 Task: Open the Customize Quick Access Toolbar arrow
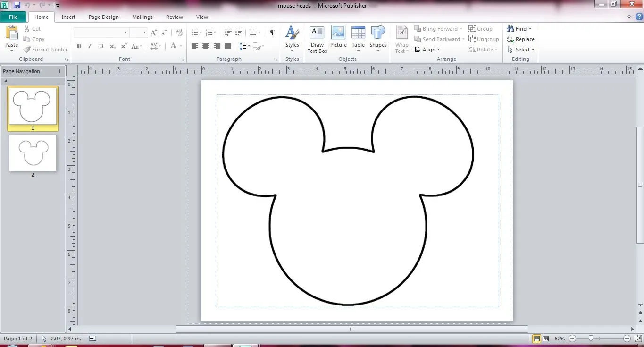(x=58, y=6)
